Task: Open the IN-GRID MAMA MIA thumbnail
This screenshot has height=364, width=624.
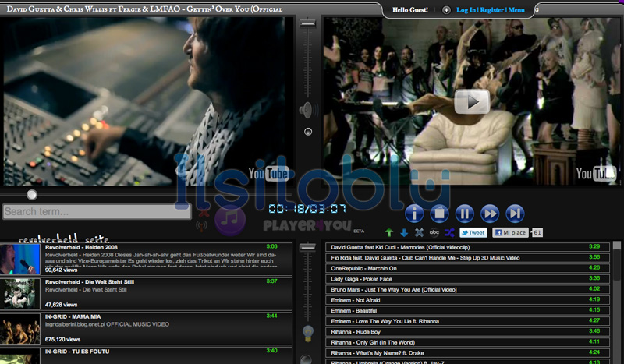Action: (x=20, y=329)
